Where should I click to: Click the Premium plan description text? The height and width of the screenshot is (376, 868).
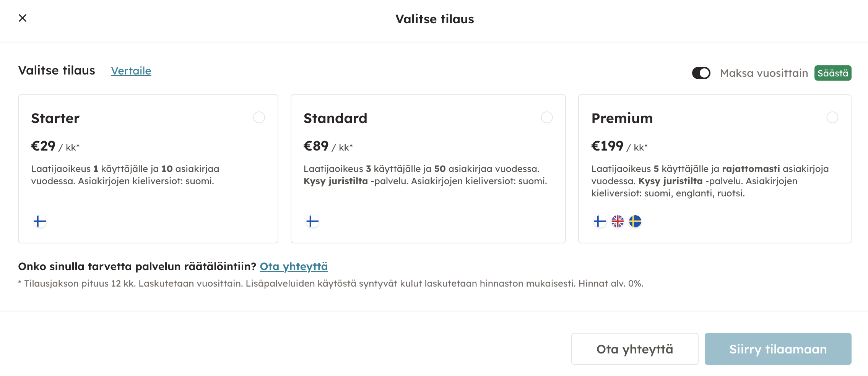(710, 181)
